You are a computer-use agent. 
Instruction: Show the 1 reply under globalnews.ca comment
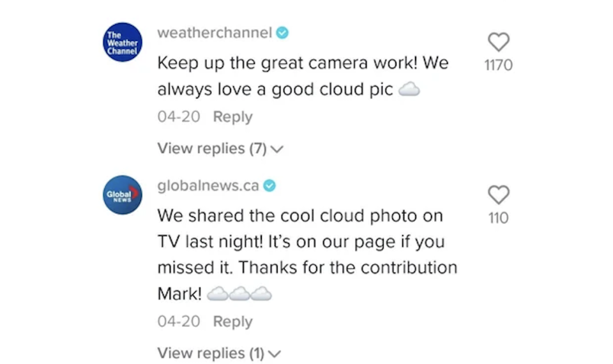click(211, 353)
